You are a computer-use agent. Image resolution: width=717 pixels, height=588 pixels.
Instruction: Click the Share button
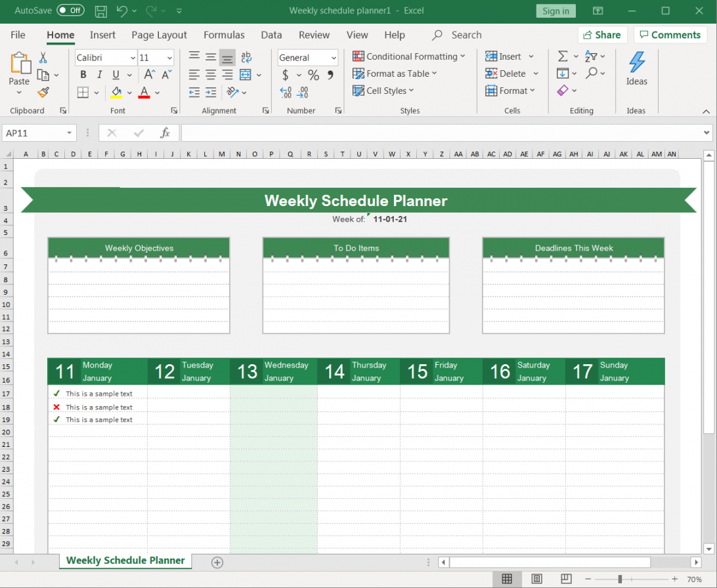(602, 35)
